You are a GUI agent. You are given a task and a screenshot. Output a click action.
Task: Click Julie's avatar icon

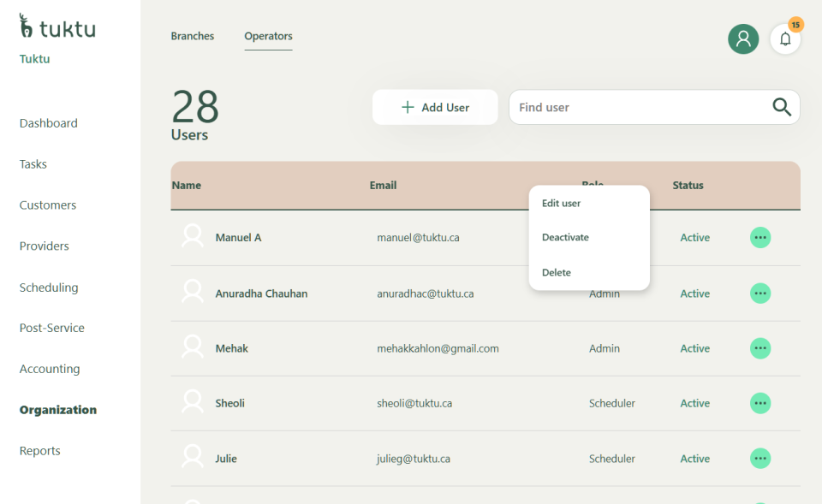(x=193, y=458)
